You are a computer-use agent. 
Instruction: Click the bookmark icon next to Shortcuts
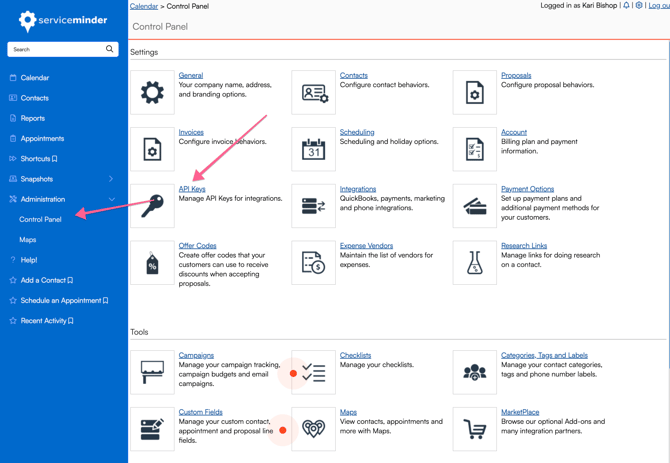[x=55, y=159]
